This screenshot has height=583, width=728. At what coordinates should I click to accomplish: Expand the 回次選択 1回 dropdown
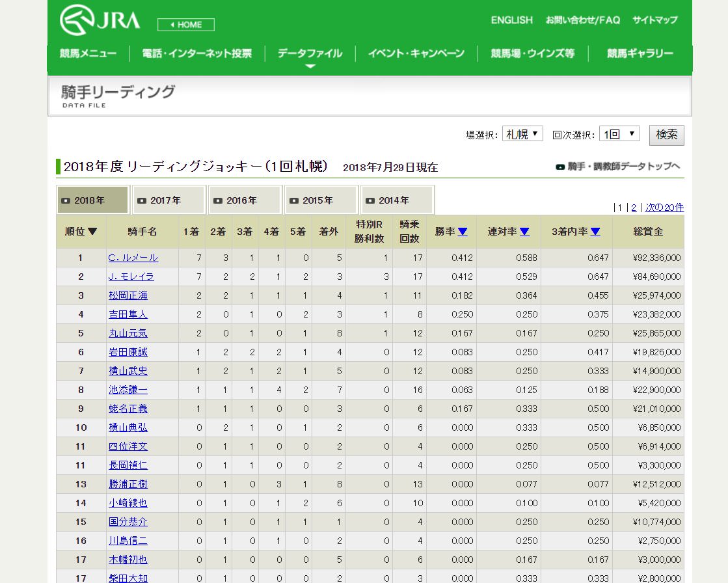point(619,134)
